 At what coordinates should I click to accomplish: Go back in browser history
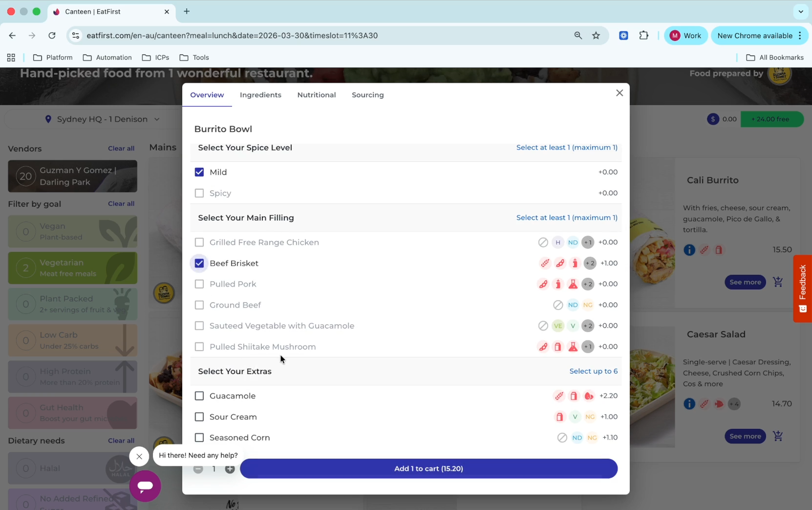click(12, 35)
